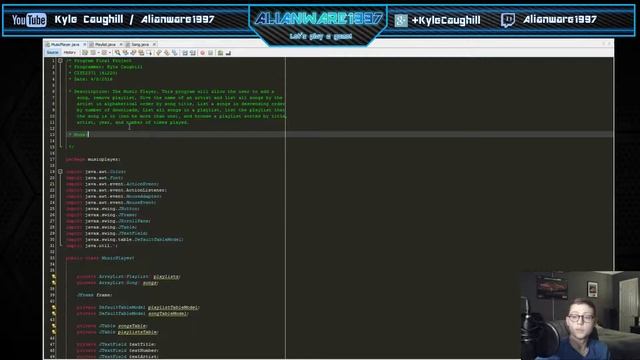Click the 'JFrame frame;' declaration line
Screen dimensions: 640x360
point(94,295)
